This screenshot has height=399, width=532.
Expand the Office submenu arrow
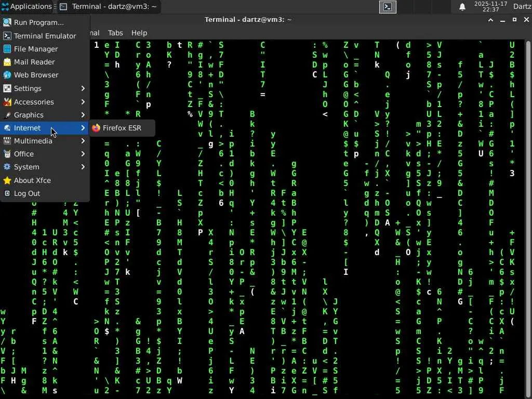pyautogui.click(x=83, y=154)
